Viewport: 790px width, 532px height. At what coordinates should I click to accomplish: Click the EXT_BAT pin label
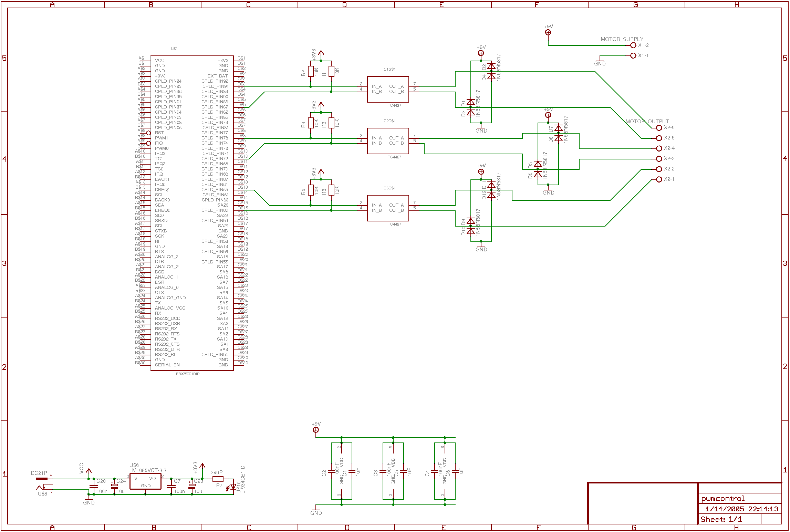(218, 76)
